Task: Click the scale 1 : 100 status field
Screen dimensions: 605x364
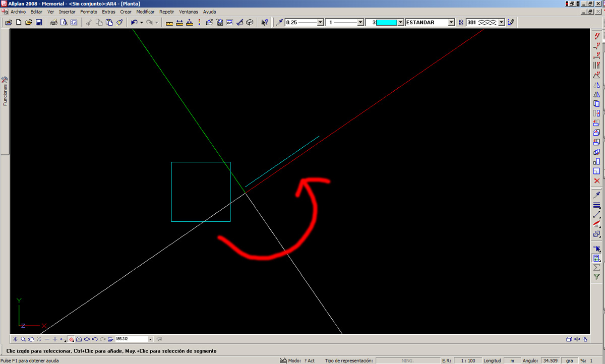Action: (467, 360)
